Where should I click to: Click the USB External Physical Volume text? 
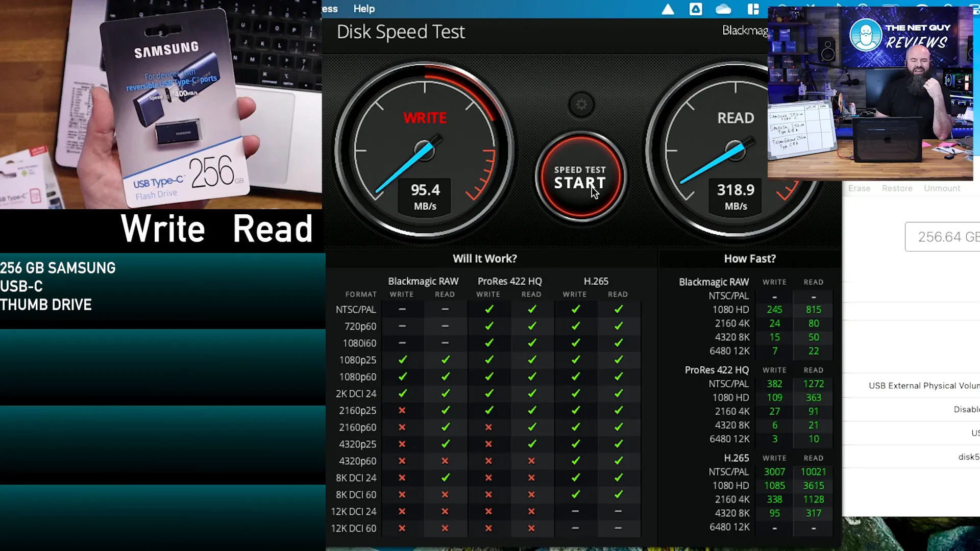pyautogui.click(x=924, y=386)
